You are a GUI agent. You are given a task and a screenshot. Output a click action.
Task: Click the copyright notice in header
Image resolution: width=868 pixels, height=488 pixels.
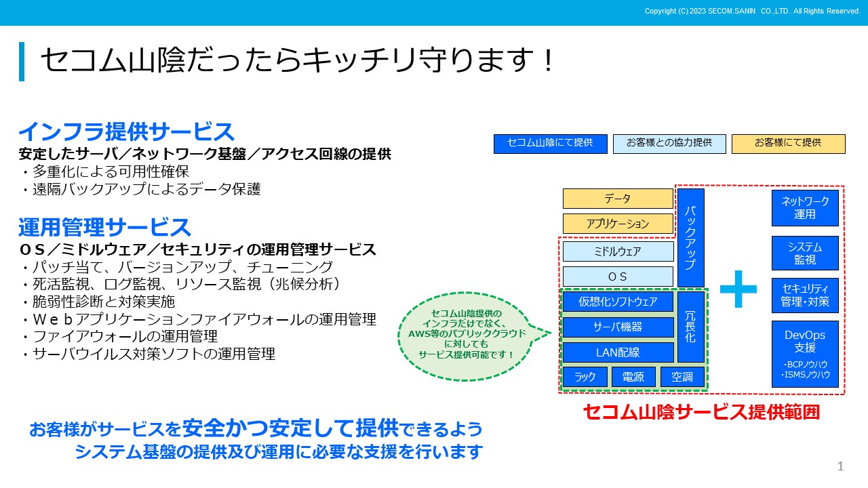point(752,11)
